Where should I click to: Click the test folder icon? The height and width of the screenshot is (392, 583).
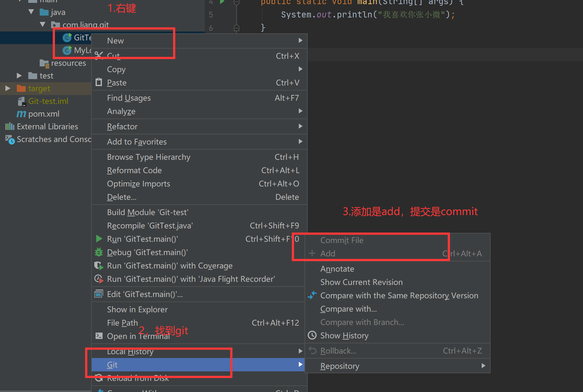[33, 76]
